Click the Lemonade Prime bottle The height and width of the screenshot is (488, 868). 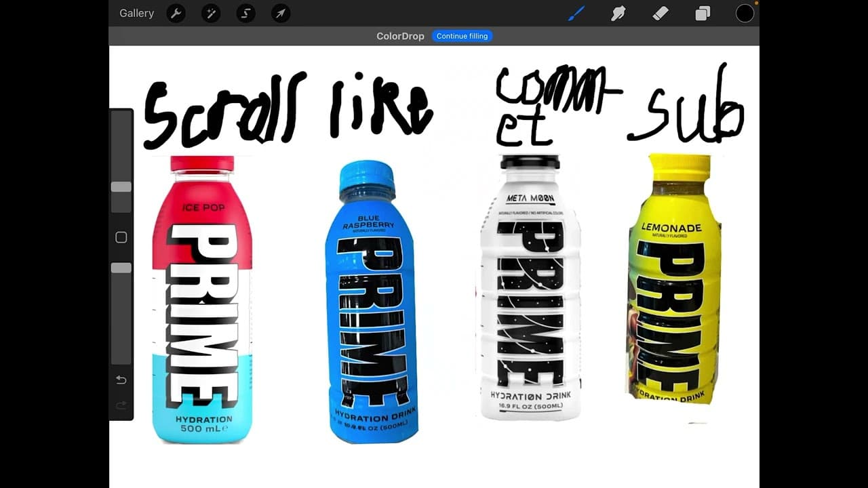[673, 279]
